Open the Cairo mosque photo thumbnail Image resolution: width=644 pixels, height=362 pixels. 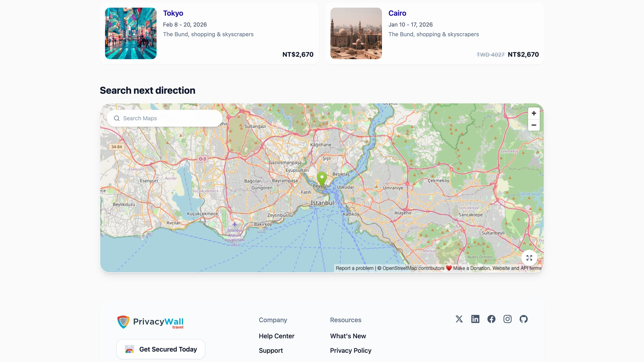[x=356, y=33]
